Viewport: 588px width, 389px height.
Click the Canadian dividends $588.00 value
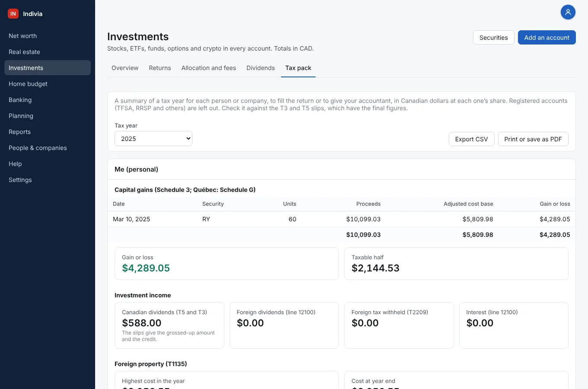(142, 323)
